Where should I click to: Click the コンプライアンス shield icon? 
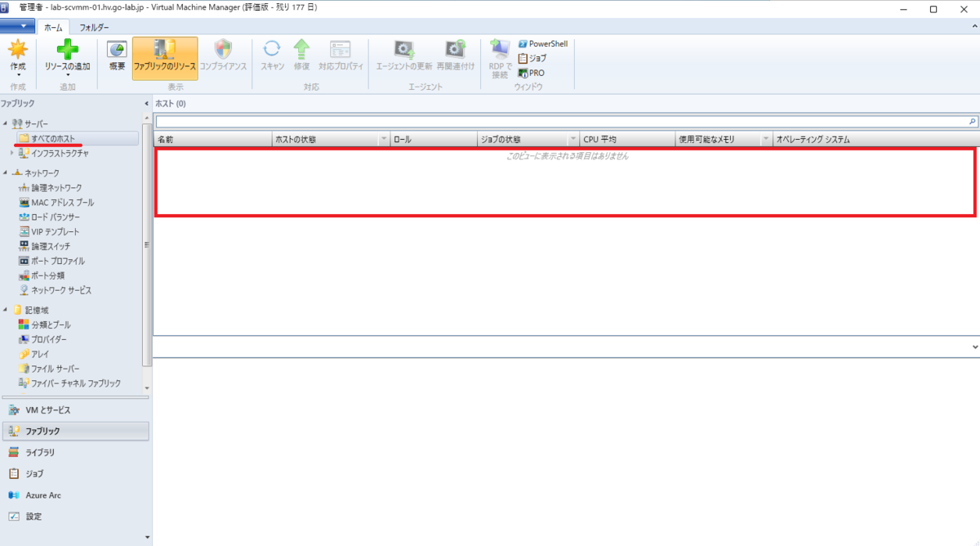pyautogui.click(x=223, y=48)
